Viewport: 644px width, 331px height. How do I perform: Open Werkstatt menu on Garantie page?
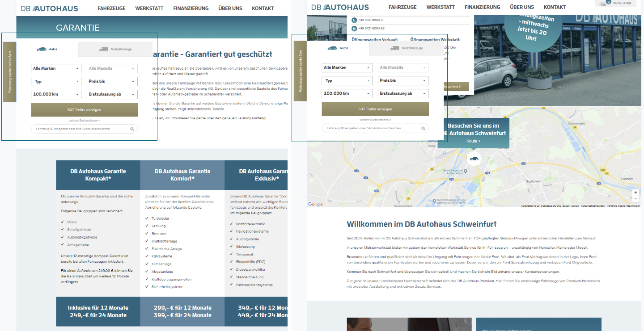(149, 8)
